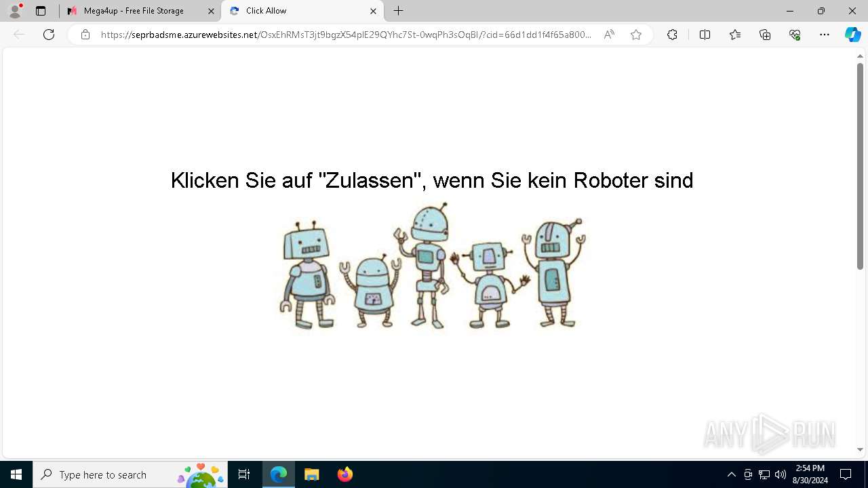Open Browser essentials heart icon
The image size is (868, 488).
tap(795, 35)
